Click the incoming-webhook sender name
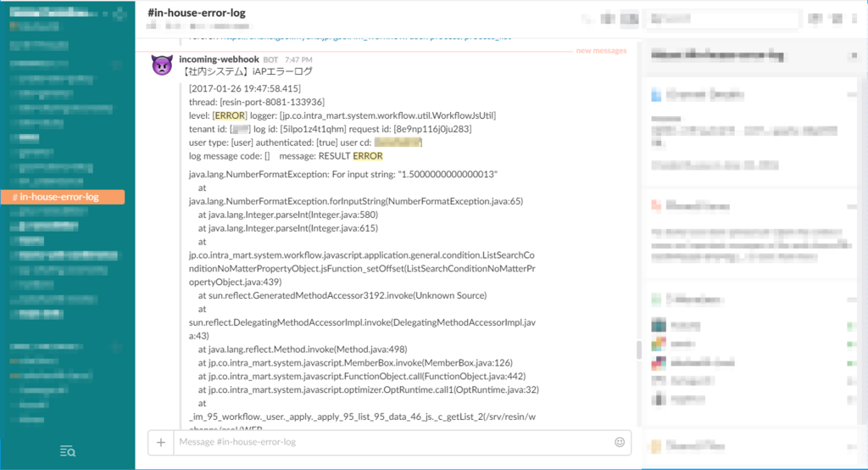This screenshot has width=868, height=470. pyautogui.click(x=219, y=59)
